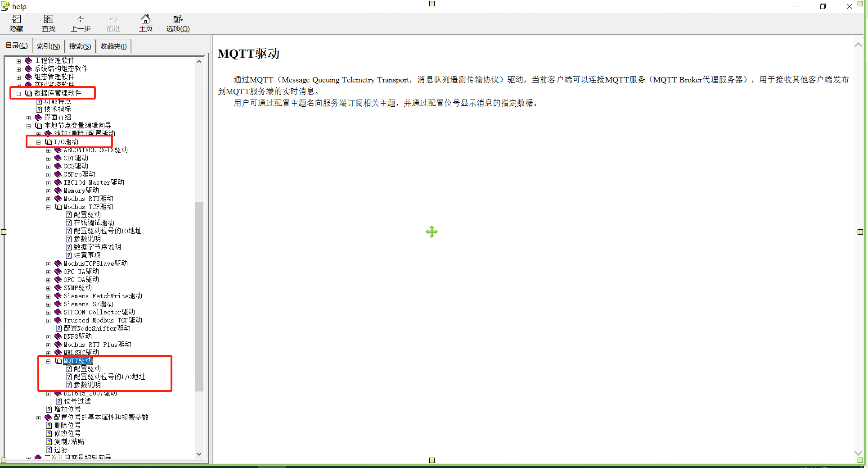The image size is (868, 468).
Task: Open the 删除位号 topic
Action: pos(67,426)
